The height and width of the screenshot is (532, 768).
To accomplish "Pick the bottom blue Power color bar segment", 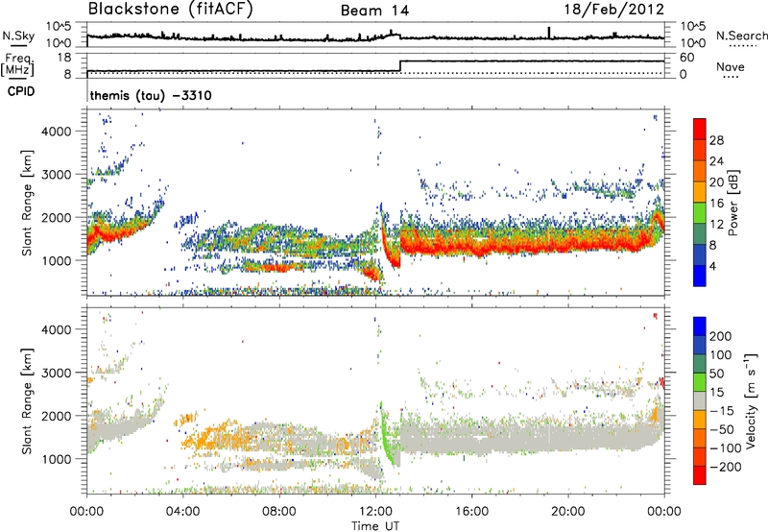I will [700, 276].
